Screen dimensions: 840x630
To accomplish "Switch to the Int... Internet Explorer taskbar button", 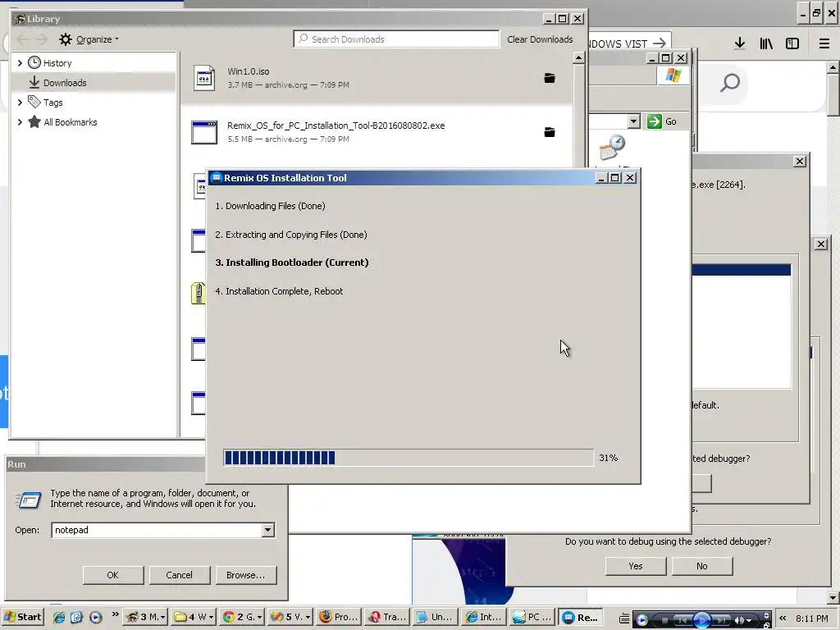I will 484,617.
